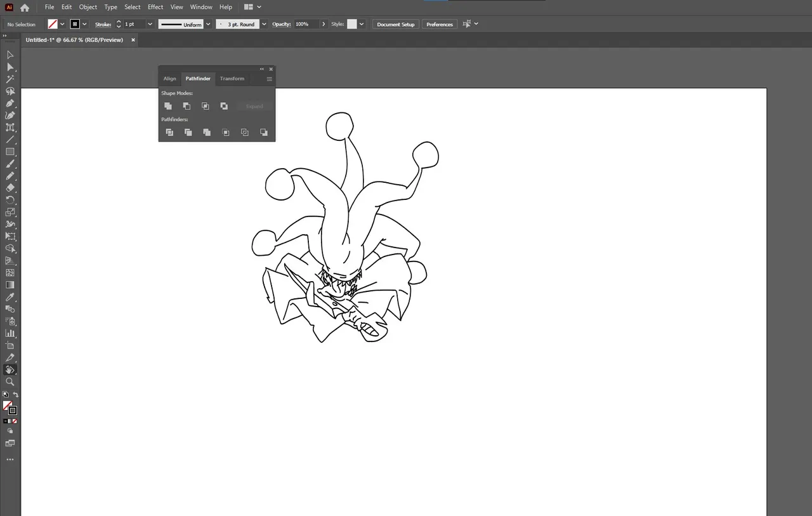Open stroke color dropdown in control bar

(84, 24)
